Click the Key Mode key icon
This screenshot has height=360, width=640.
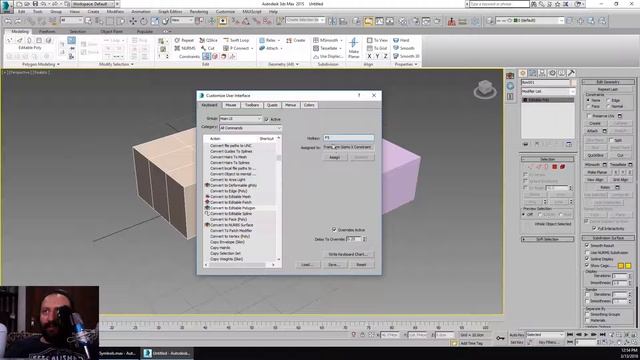point(500,338)
